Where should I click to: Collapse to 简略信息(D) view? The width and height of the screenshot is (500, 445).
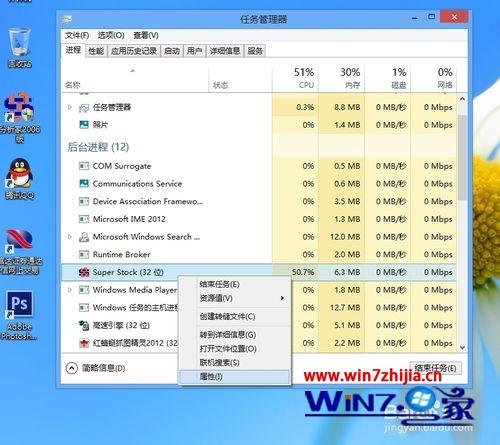[96, 368]
